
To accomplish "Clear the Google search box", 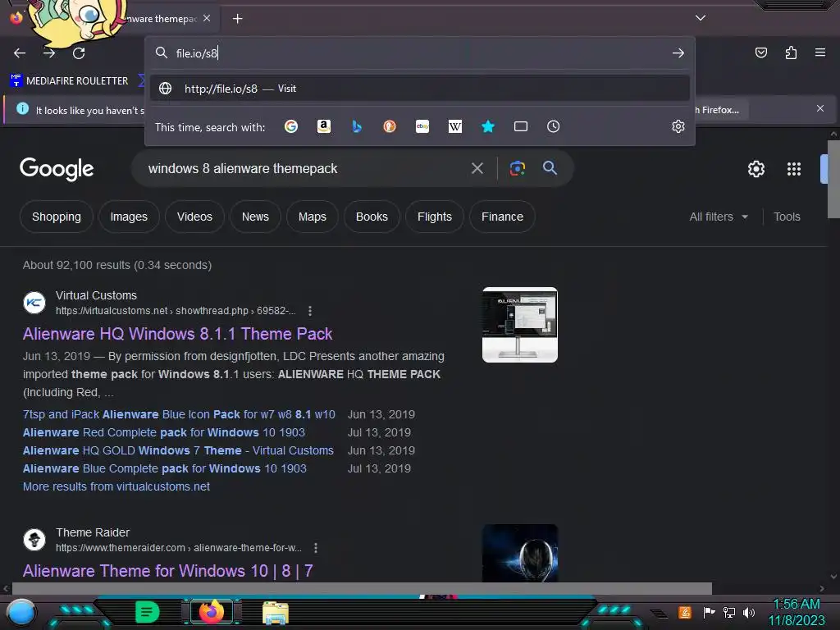I will (x=477, y=169).
